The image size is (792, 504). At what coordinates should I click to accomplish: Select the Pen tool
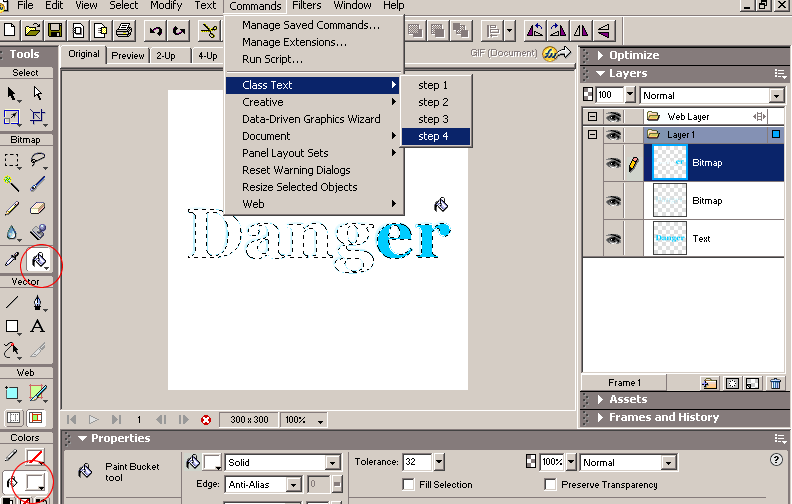[x=37, y=303]
